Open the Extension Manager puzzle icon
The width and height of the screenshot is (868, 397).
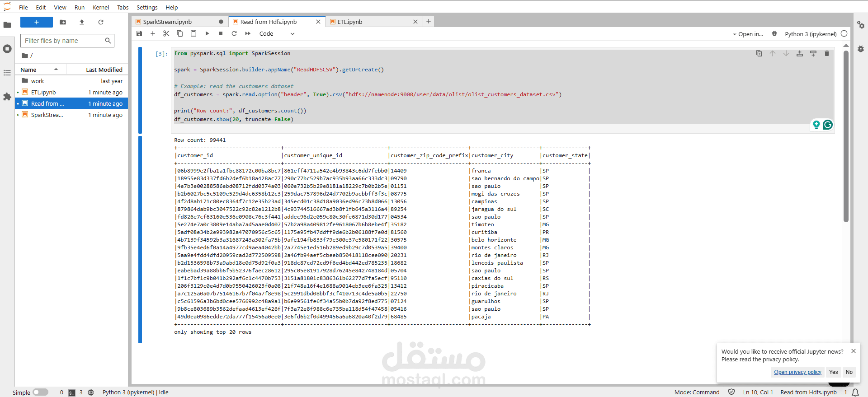click(7, 97)
